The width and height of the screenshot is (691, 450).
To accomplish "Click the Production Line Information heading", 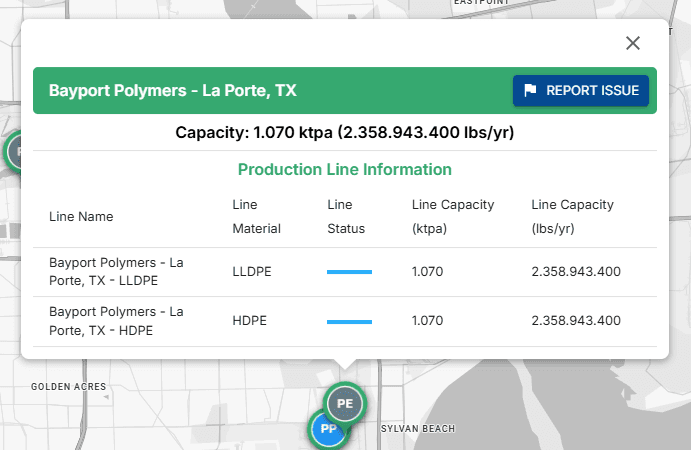I will pyautogui.click(x=345, y=169).
